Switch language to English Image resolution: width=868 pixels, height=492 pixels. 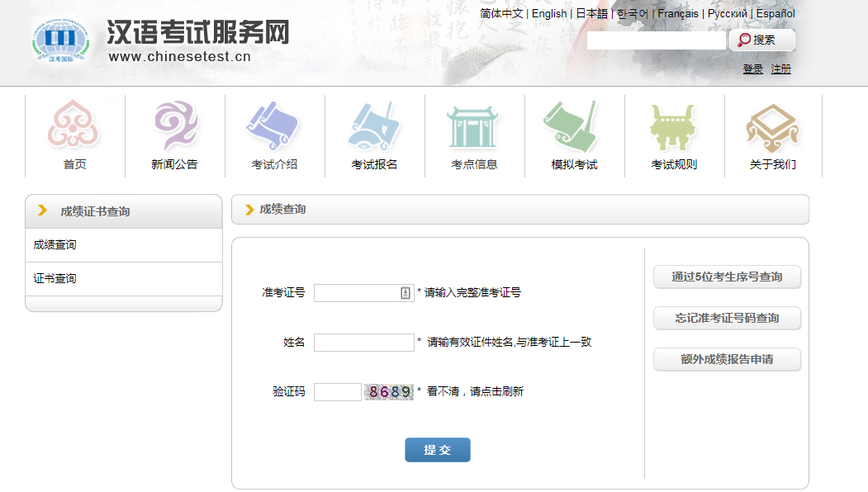[x=549, y=14]
